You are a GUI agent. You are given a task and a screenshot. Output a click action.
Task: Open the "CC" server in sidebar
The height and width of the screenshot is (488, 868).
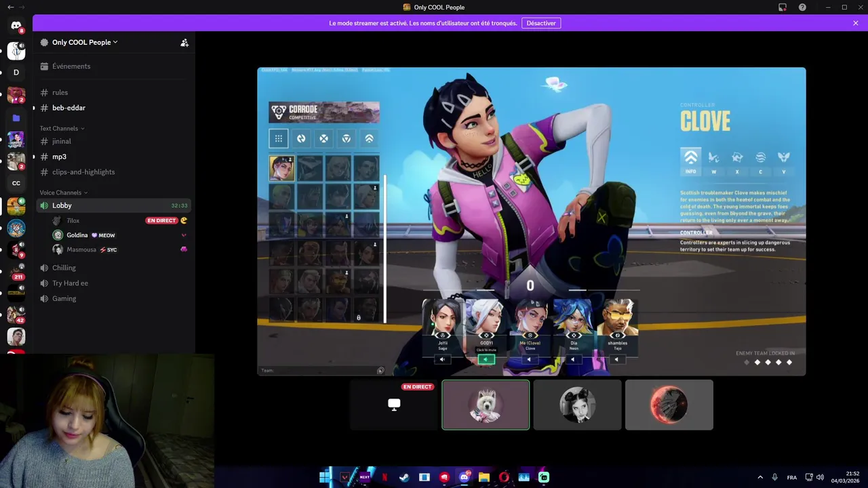16,183
